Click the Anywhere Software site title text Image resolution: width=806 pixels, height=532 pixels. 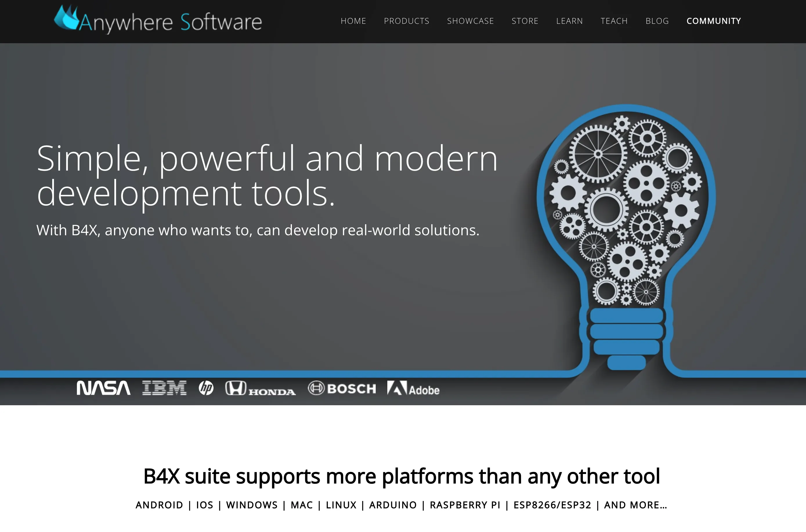pos(170,22)
